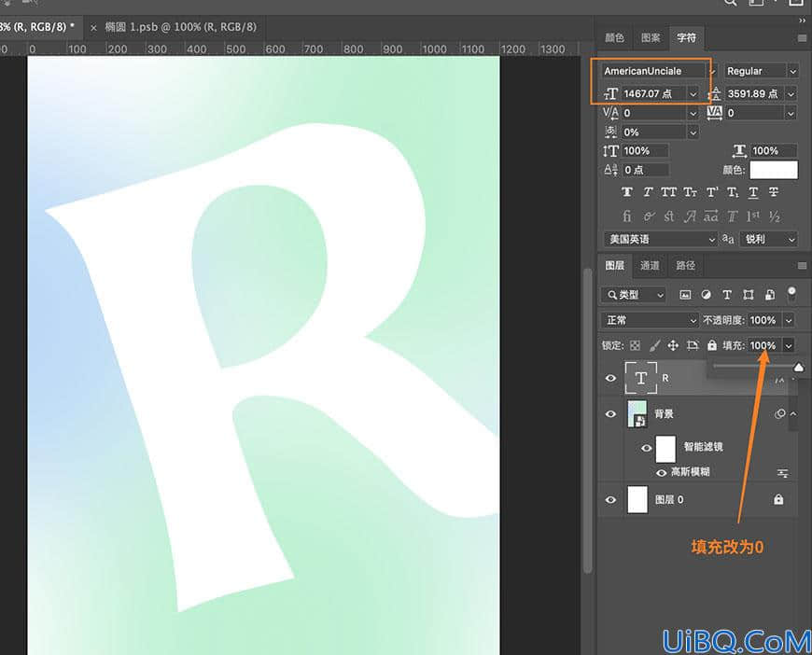Screen dimensions: 812x655
Task: Apply faux italic text style
Action: 648,192
